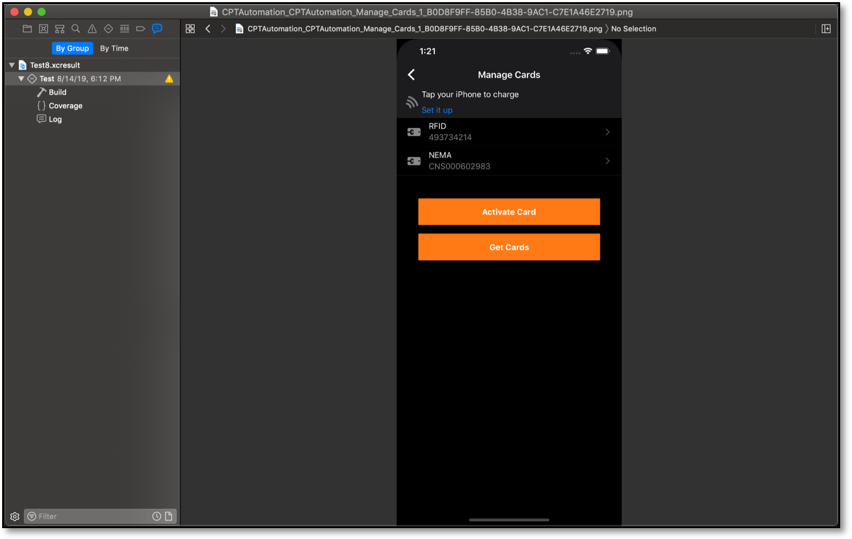
Task: Toggle the By Group view
Action: pyautogui.click(x=72, y=48)
